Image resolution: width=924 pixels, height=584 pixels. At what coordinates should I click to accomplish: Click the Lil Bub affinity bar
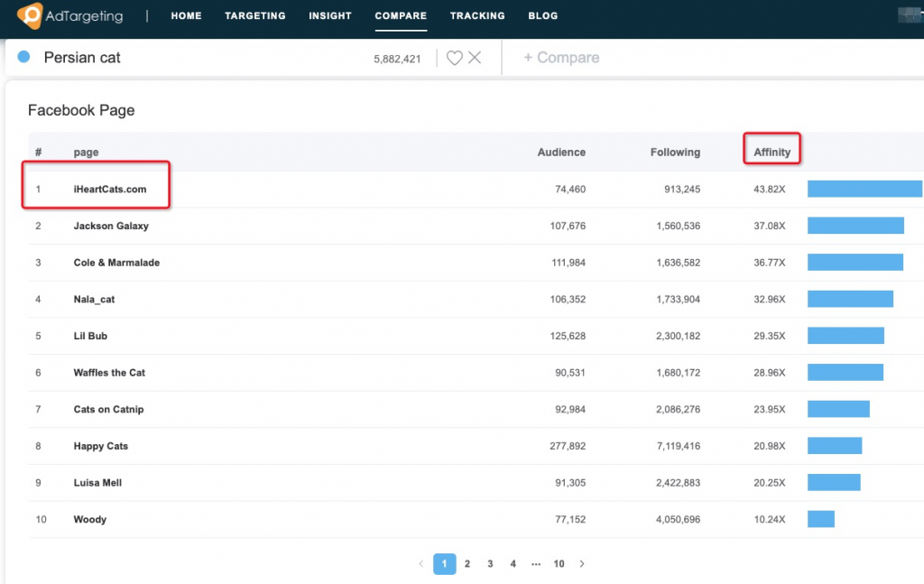click(x=845, y=335)
